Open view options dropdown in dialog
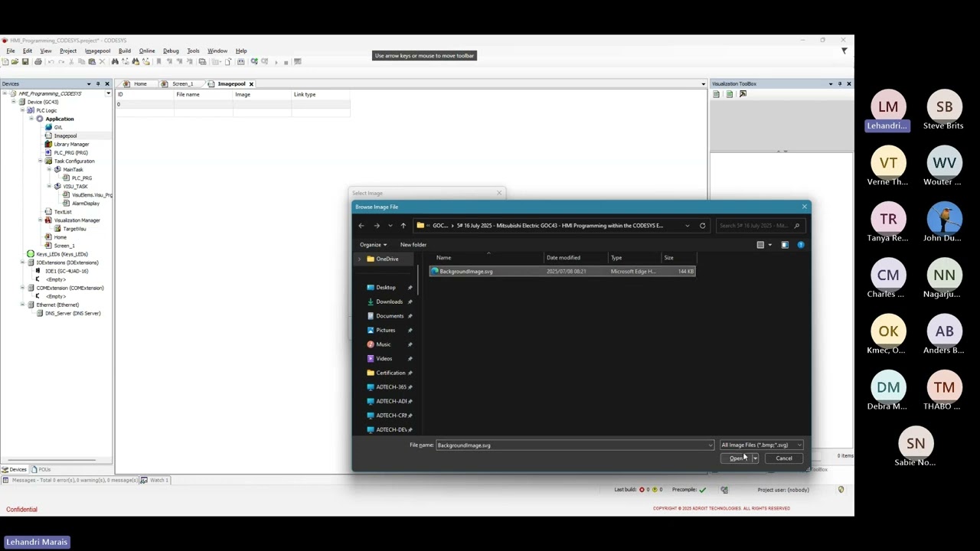 (x=770, y=245)
